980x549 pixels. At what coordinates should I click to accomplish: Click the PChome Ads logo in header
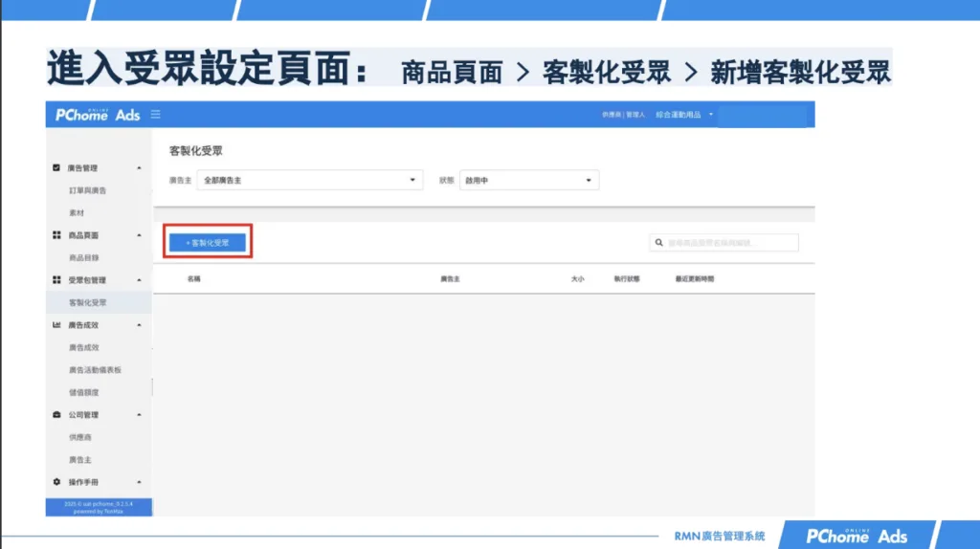(98, 115)
